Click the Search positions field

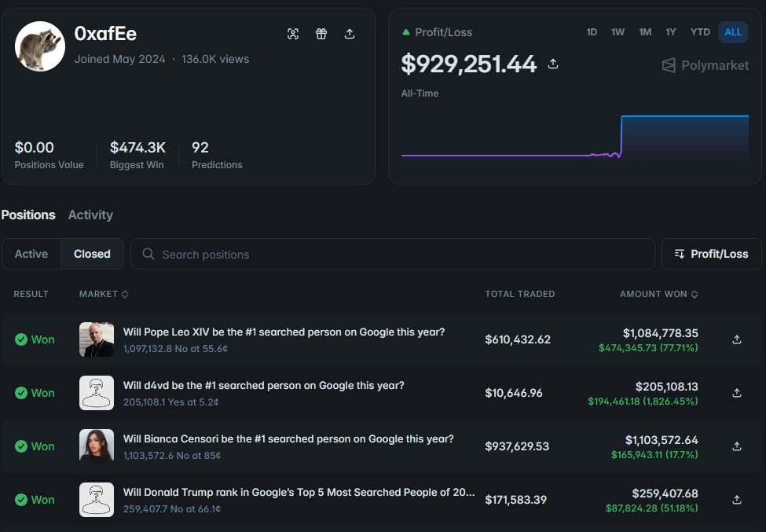pyautogui.click(x=392, y=254)
